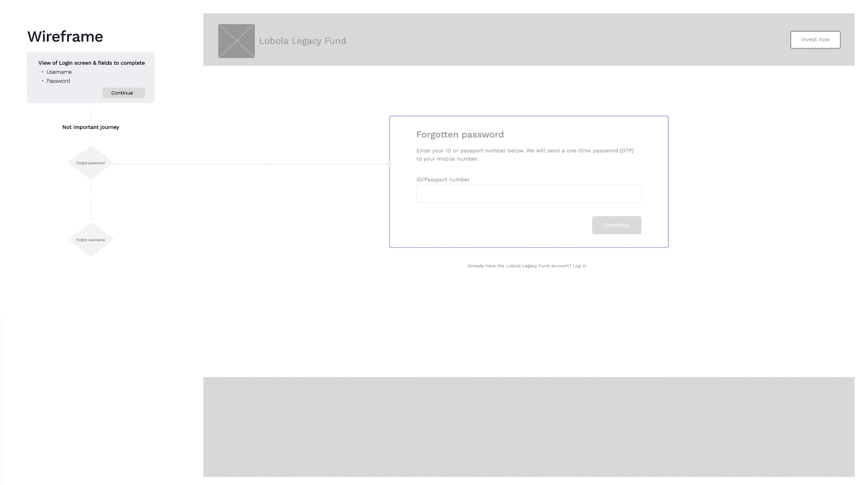Select the View of Login screen card title
Screen dimensions: 868x485
click(91, 63)
